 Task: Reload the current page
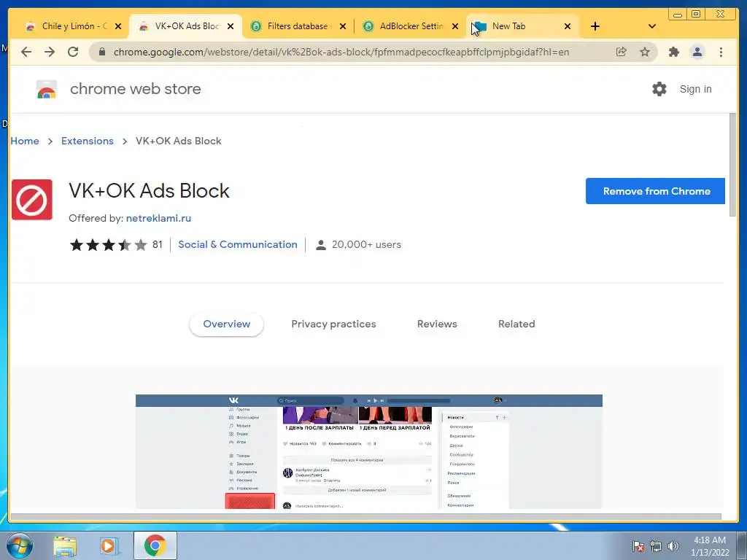point(73,52)
